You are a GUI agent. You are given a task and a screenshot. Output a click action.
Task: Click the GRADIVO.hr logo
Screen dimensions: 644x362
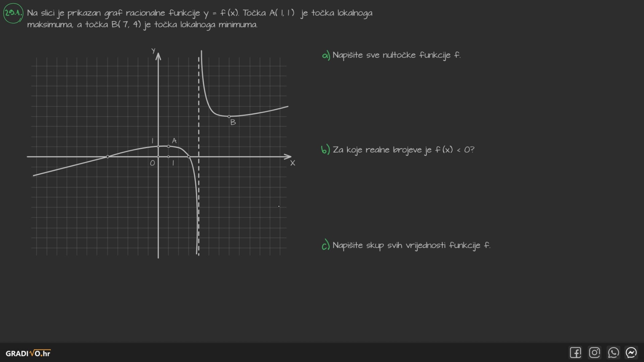coord(28,353)
